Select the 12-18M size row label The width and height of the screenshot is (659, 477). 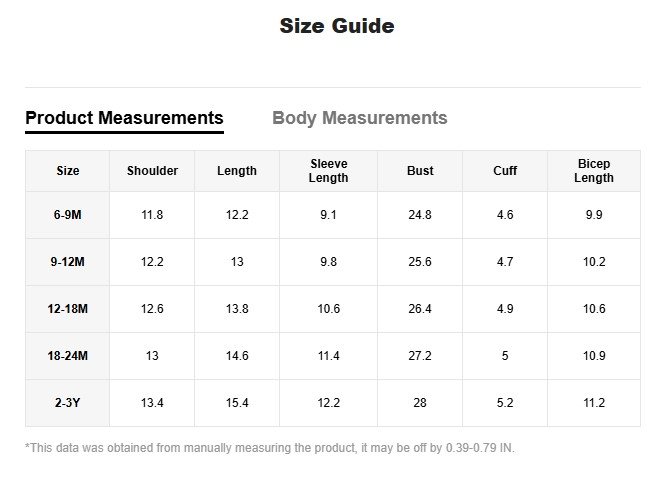click(x=68, y=309)
